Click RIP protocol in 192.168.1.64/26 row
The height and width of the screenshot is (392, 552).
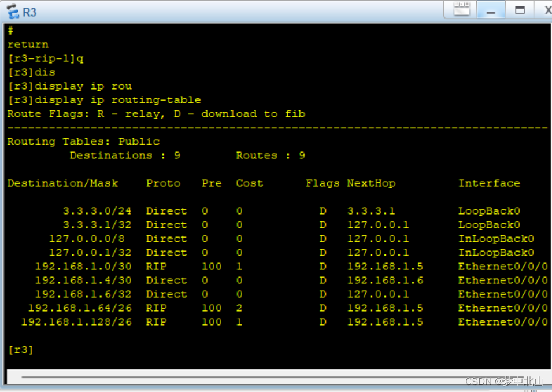pyautogui.click(x=156, y=308)
